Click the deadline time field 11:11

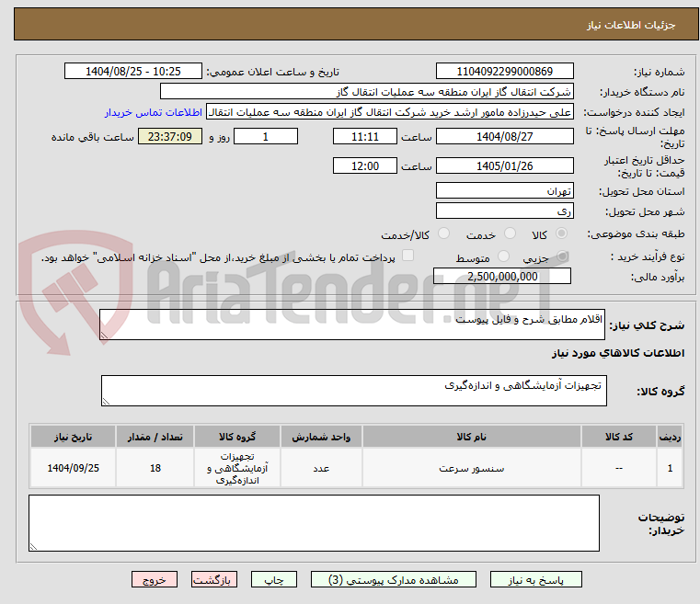[x=365, y=136]
